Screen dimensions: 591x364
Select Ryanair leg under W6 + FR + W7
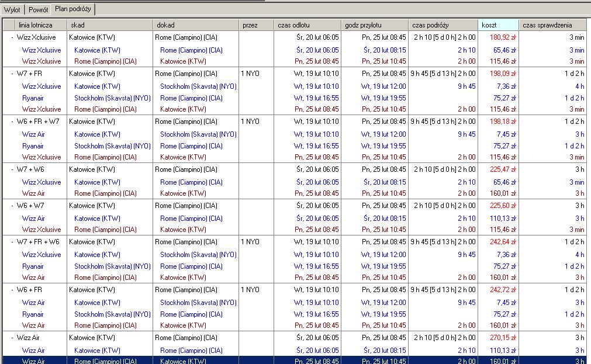(33, 146)
